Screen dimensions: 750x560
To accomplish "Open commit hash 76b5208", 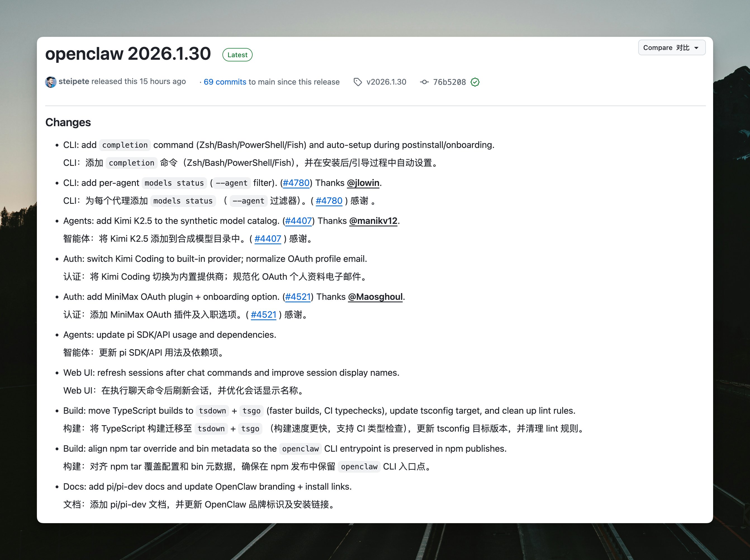I will click(449, 82).
